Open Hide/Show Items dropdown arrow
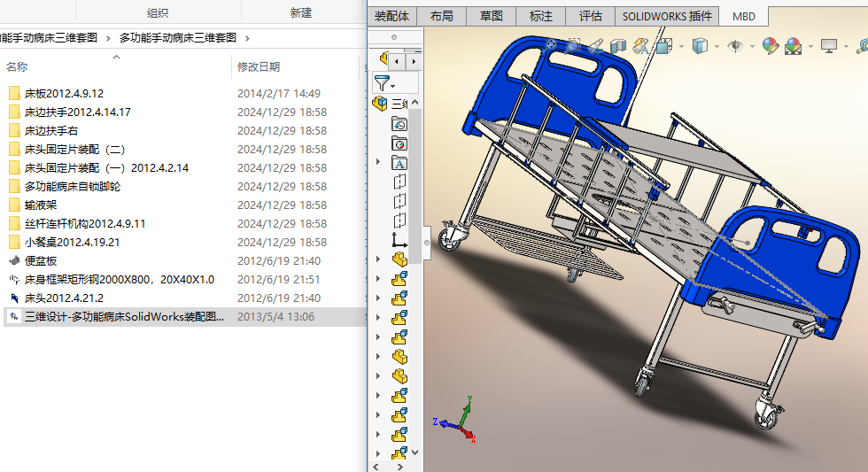Viewport: 868px width, 472px height. [752, 46]
